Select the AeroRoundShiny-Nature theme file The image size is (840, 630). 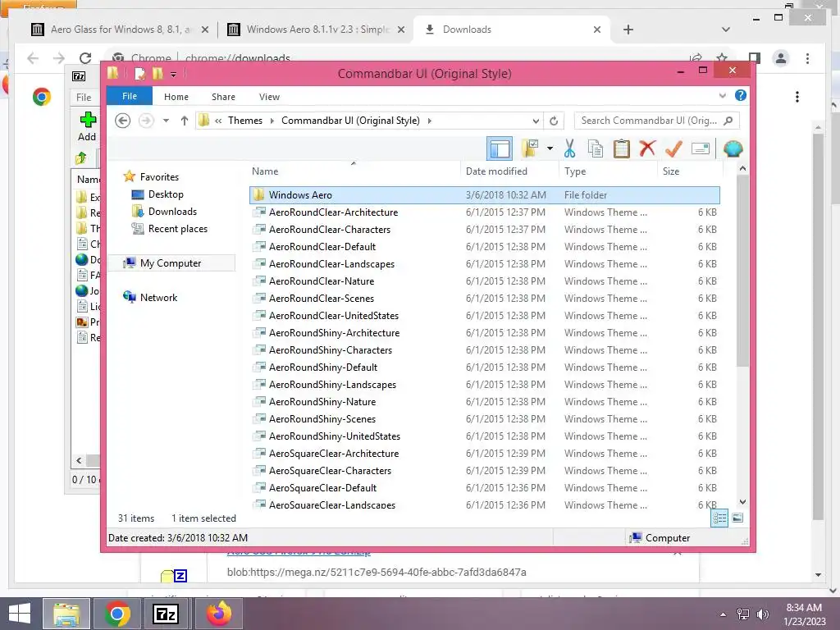tap(485, 402)
